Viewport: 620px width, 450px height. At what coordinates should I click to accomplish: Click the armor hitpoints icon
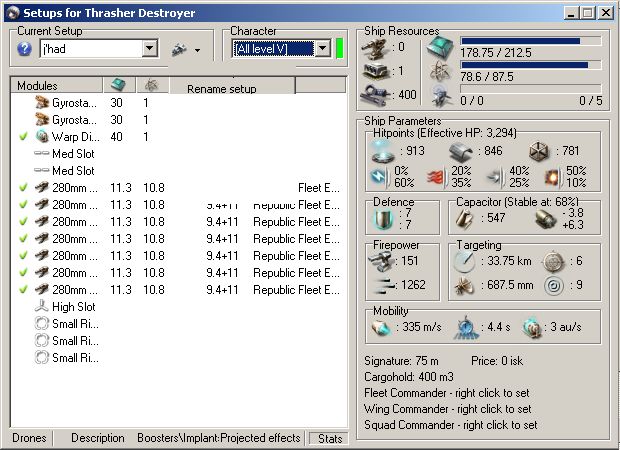(x=461, y=150)
